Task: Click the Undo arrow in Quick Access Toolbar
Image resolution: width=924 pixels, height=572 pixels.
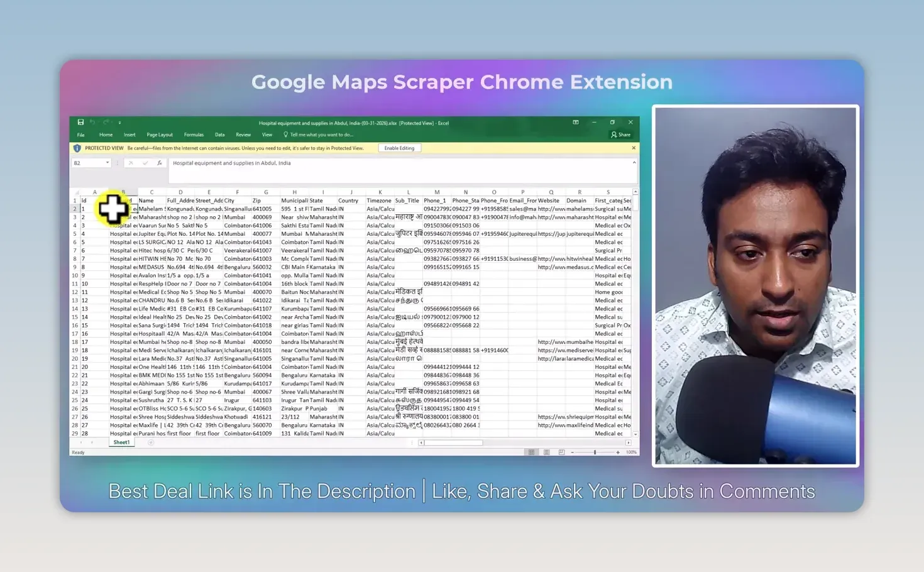Action: tap(92, 123)
